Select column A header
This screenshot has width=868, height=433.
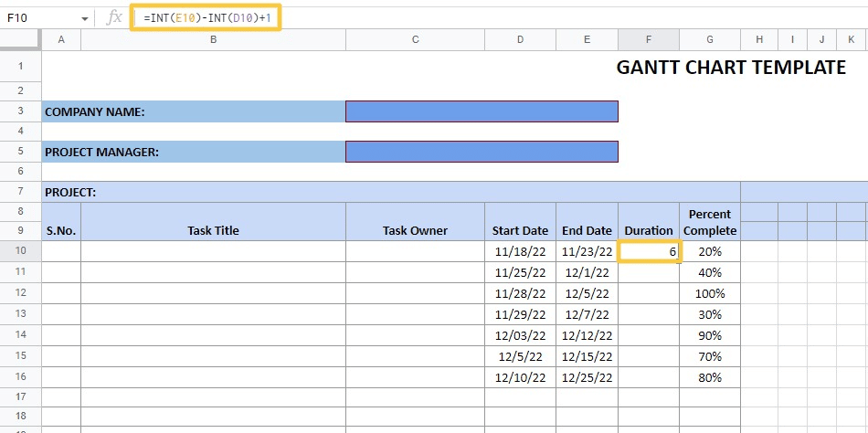pyautogui.click(x=61, y=39)
